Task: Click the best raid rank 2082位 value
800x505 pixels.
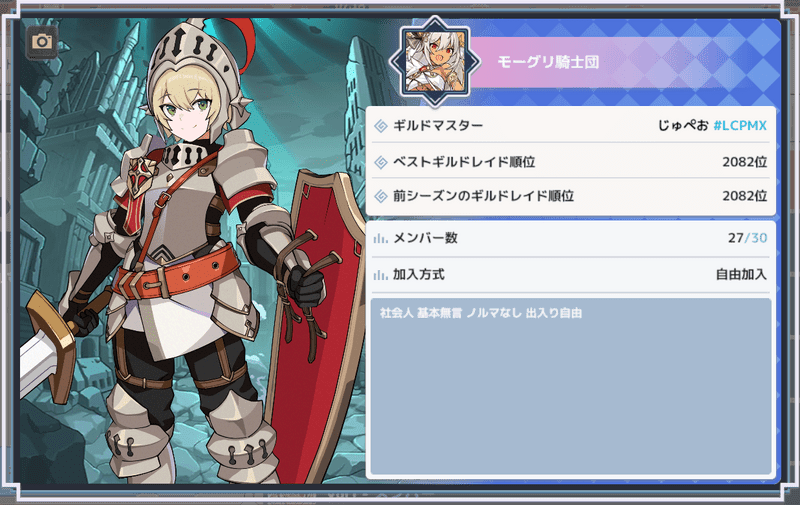Action: [x=744, y=162]
